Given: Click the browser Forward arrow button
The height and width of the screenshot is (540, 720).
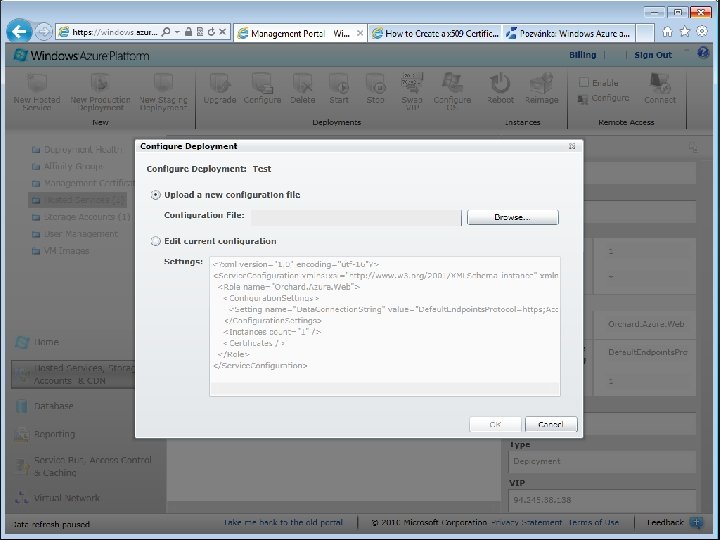Looking at the screenshot, I should pos(43,32).
